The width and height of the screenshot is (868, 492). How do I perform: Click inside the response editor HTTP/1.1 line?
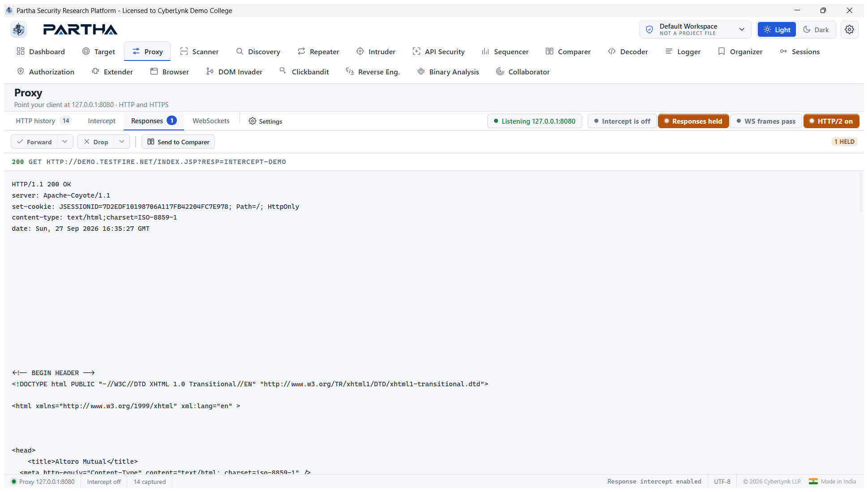[41, 184]
